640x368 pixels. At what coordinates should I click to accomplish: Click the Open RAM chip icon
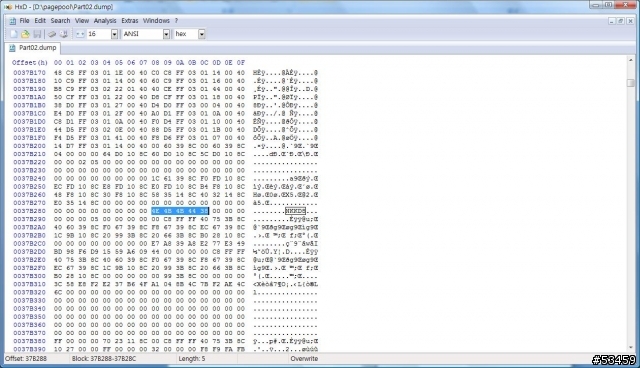pyautogui.click(x=52, y=34)
